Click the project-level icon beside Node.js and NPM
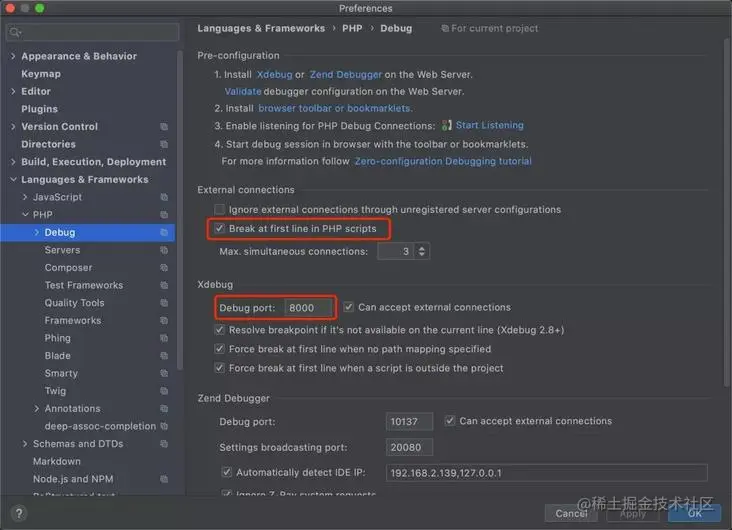732x530 pixels. (x=164, y=479)
